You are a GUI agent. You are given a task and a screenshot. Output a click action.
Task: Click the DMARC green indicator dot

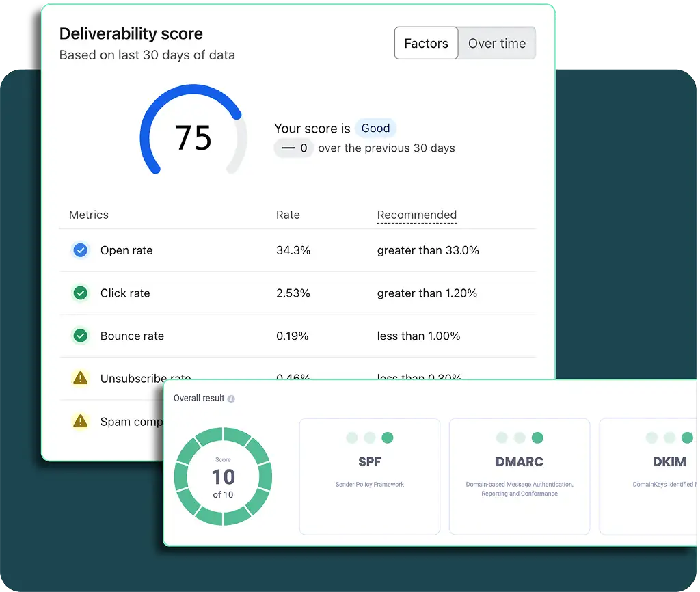538,438
